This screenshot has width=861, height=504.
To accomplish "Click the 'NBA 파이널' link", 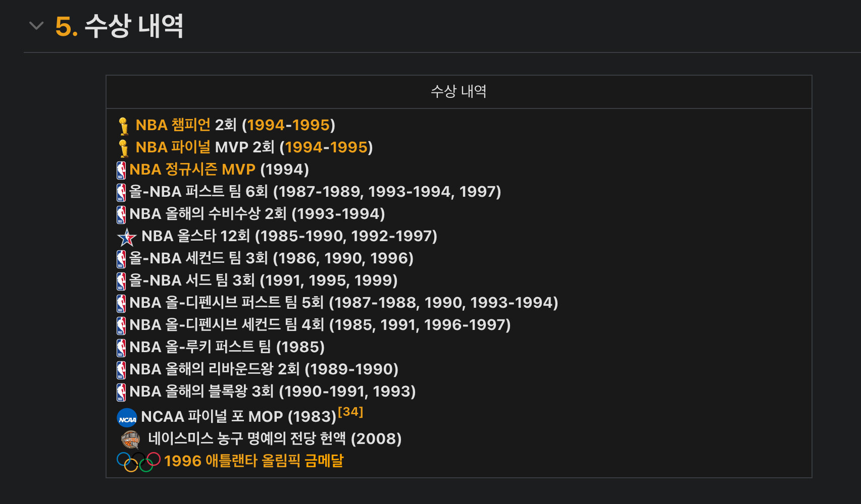I will coord(173,147).
